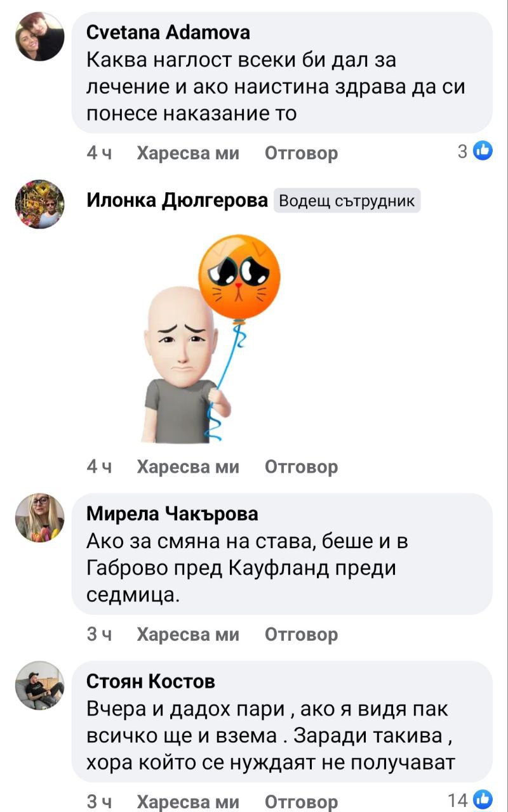Open the sad avatar balloon sticker

point(210,338)
